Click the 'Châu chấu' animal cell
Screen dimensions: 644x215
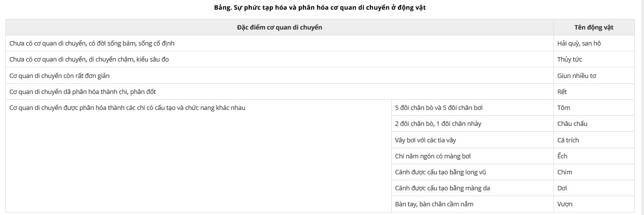click(x=594, y=123)
